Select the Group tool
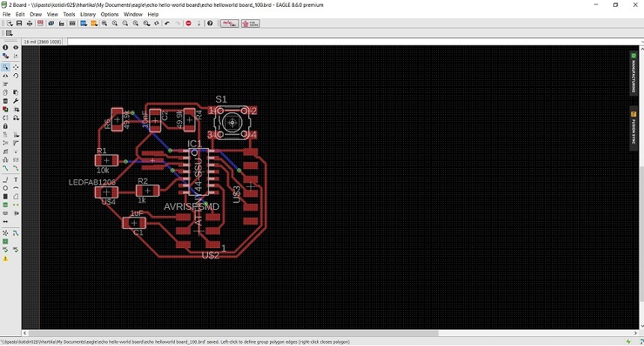Image resolution: width=644 pixels, height=346 pixels. pyautogui.click(x=5, y=67)
